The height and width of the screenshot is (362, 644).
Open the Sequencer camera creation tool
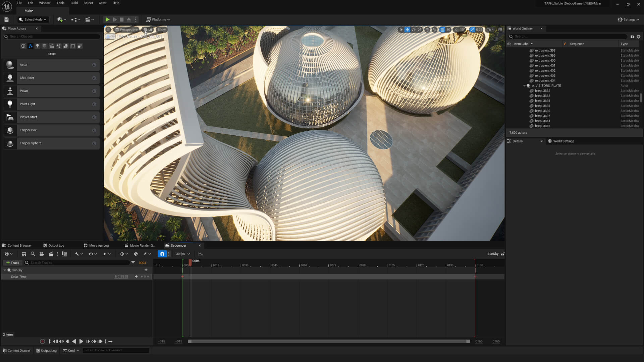[42, 254]
